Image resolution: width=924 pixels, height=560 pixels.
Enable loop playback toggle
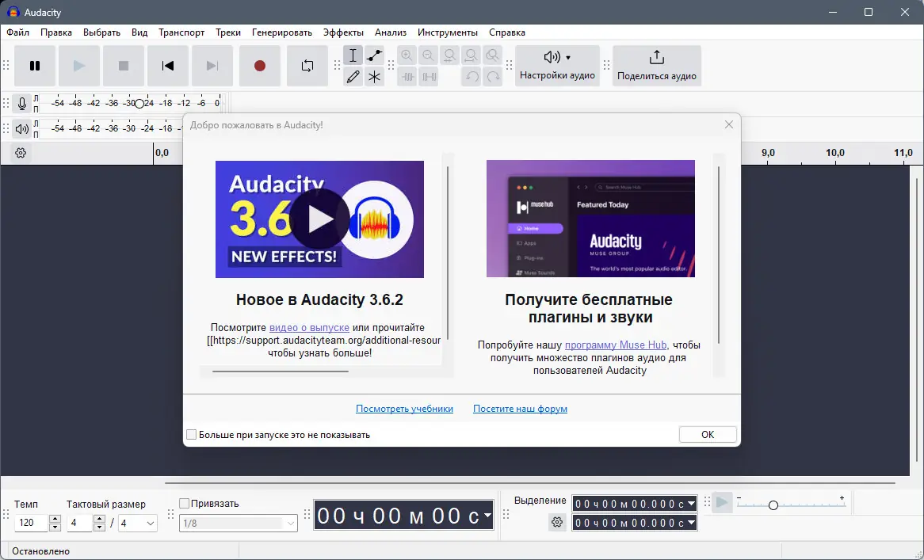(308, 66)
